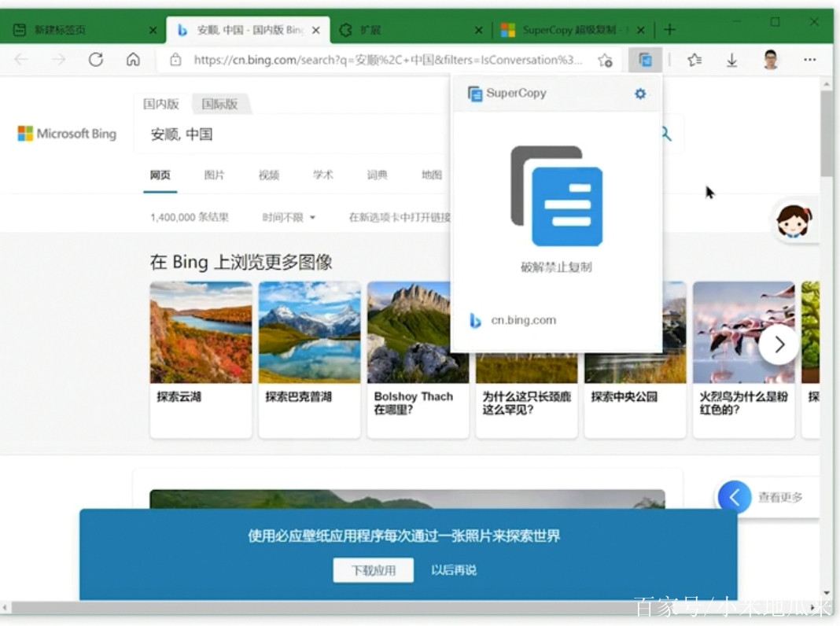This screenshot has width=840, height=626.
Task: Open the 火烈鸟为什么是粉红色的 card
Action: point(743,359)
